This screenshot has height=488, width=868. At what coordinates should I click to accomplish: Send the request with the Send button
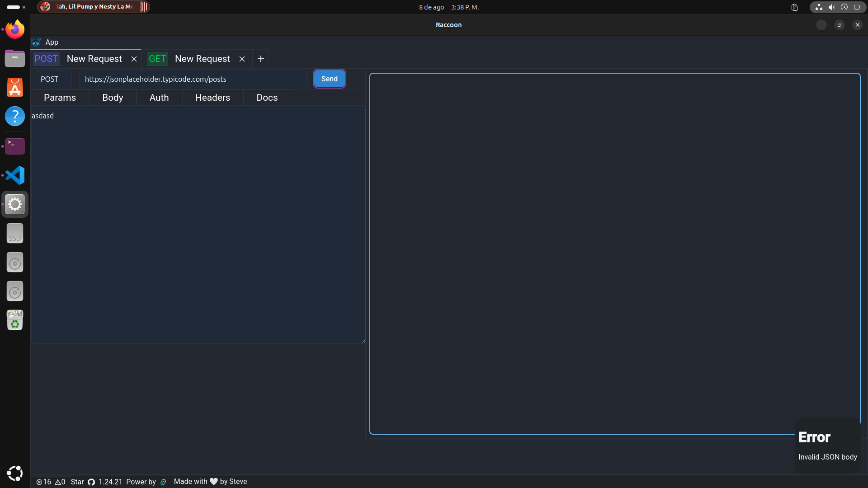330,79
